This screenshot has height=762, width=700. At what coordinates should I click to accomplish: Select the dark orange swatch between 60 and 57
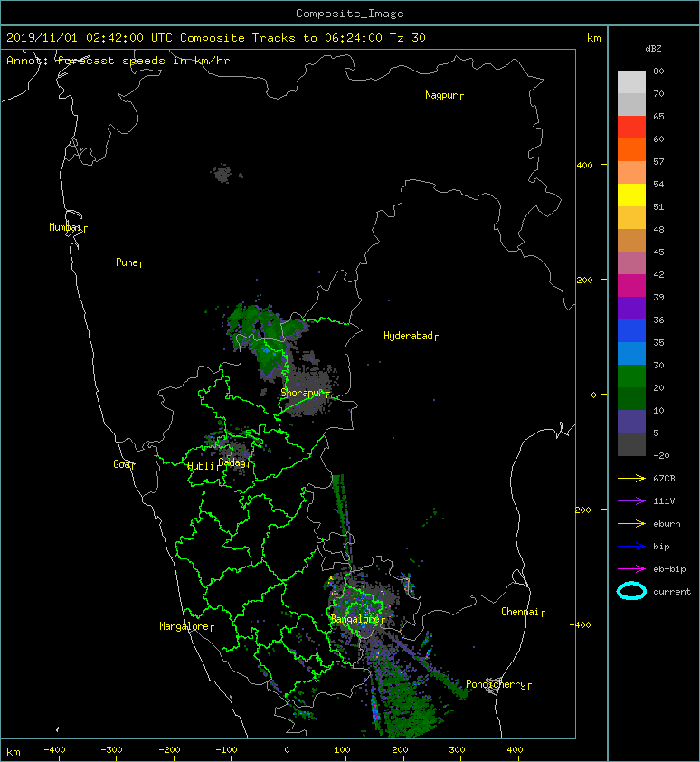(631, 149)
